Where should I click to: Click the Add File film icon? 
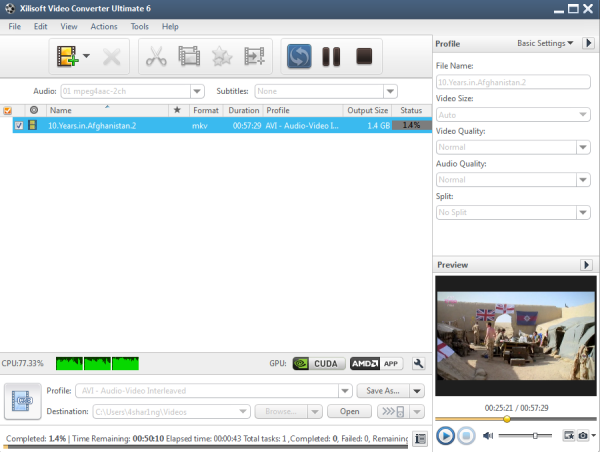[x=67, y=57]
